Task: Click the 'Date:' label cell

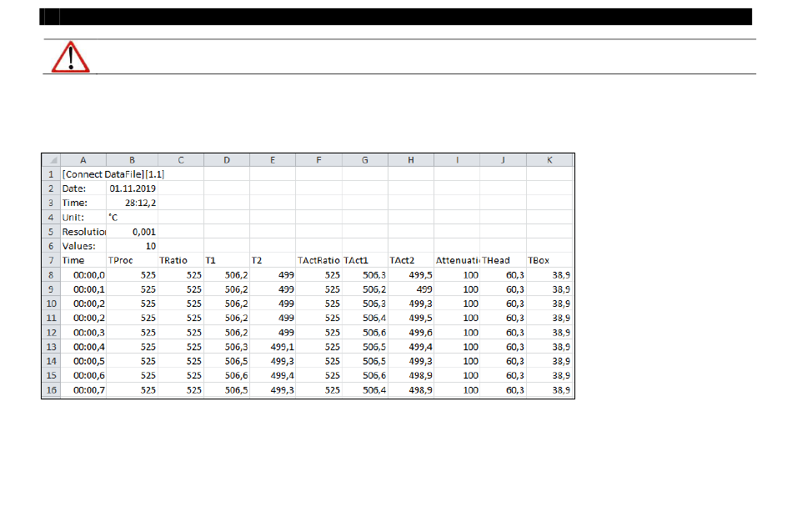Action: [83, 188]
